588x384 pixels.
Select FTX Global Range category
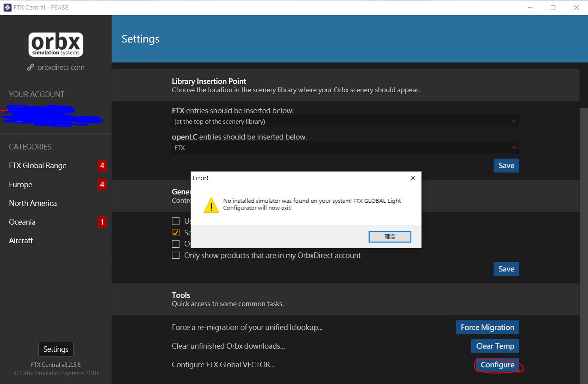(38, 165)
